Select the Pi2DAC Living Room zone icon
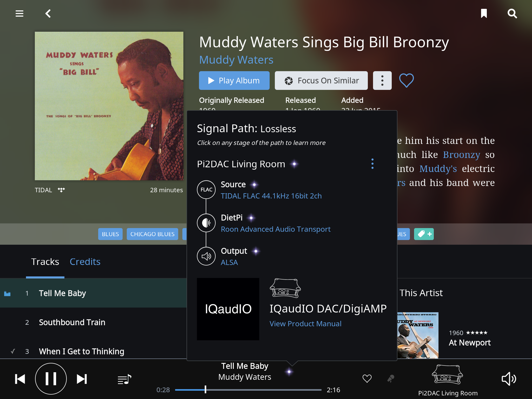 447,374
